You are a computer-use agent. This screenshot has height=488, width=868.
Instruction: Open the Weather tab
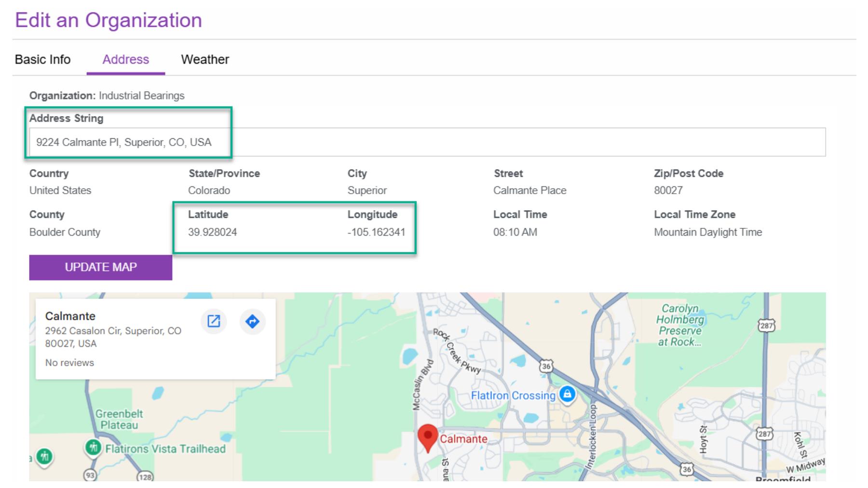pyautogui.click(x=205, y=59)
